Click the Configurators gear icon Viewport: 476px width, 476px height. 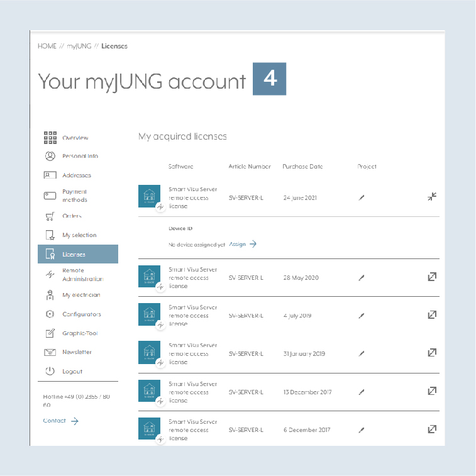[50, 314]
